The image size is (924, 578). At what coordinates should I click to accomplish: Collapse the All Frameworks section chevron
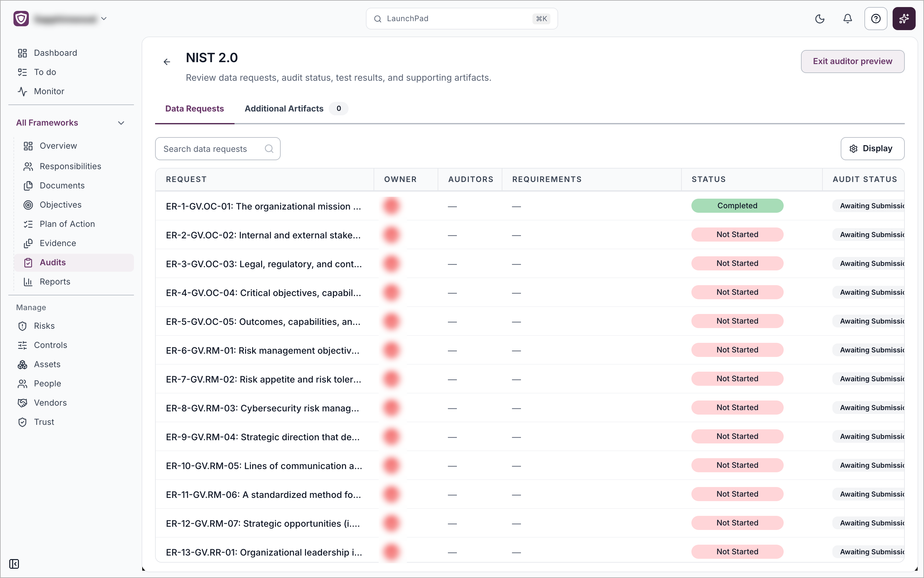point(121,123)
